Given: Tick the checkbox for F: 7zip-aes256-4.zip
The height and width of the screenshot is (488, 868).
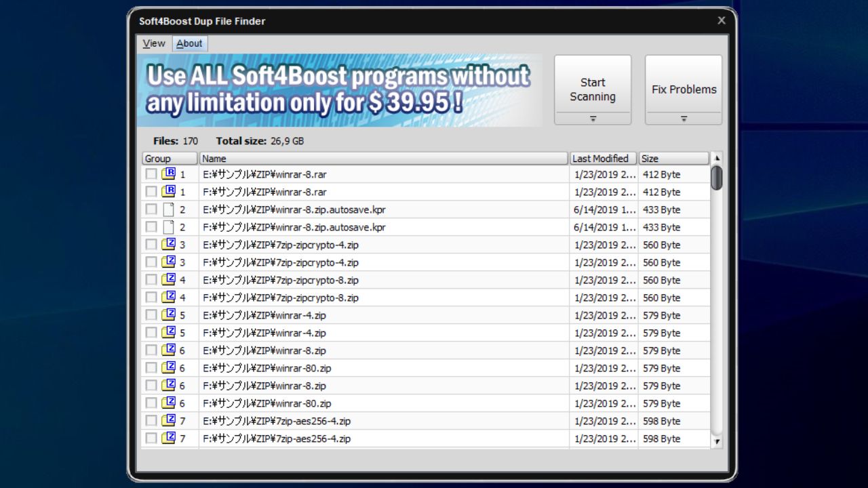Looking at the screenshot, I should [x=151, y=439].
